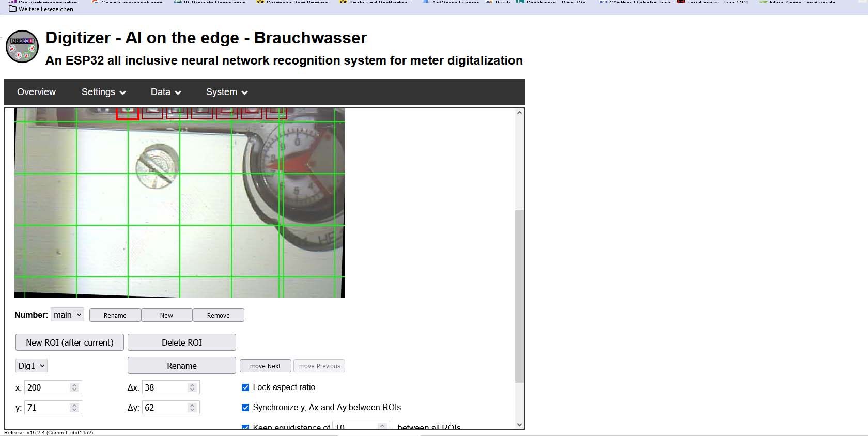The width and height of the screenshot is (868, 436).
Task: Click the move Next button
Action: (x=266, y=366)
